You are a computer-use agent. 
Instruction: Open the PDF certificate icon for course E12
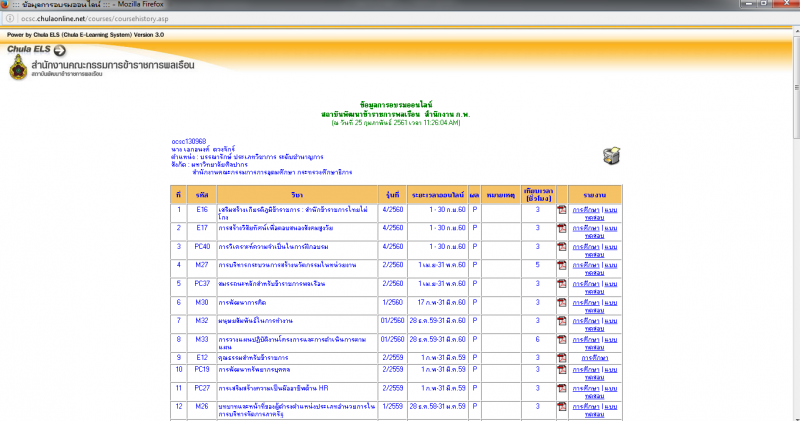click(x=562, y=358)
